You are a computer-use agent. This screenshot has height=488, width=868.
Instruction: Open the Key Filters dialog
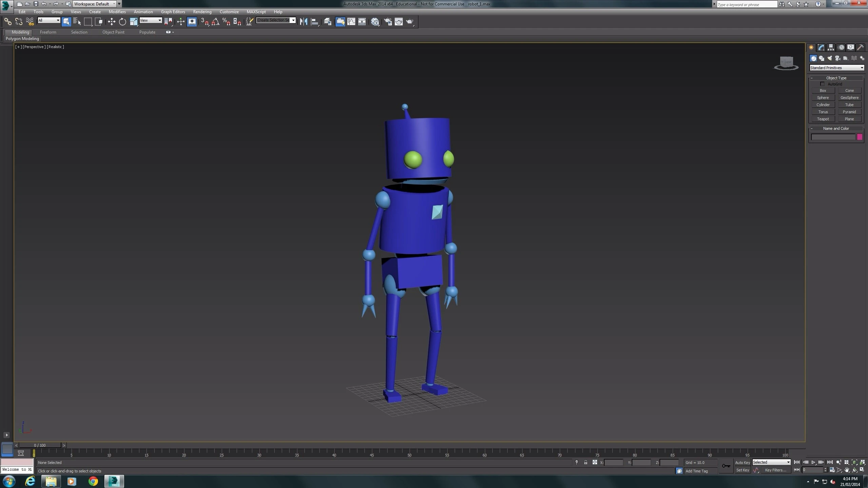click(x=775, y=470)
